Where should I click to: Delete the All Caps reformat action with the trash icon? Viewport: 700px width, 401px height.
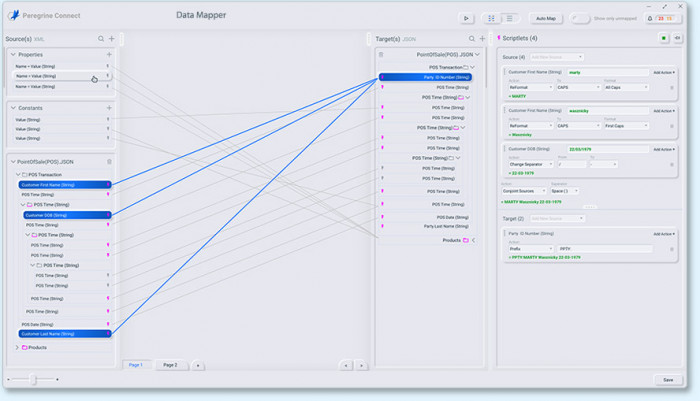point(671,88)
